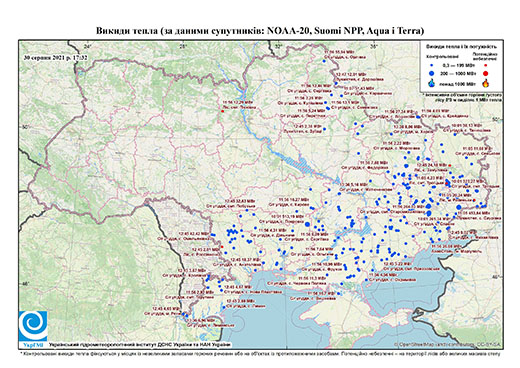520x368 pixels.
Task: Select the blue flame icon in legend
Action: coord(432,83)
